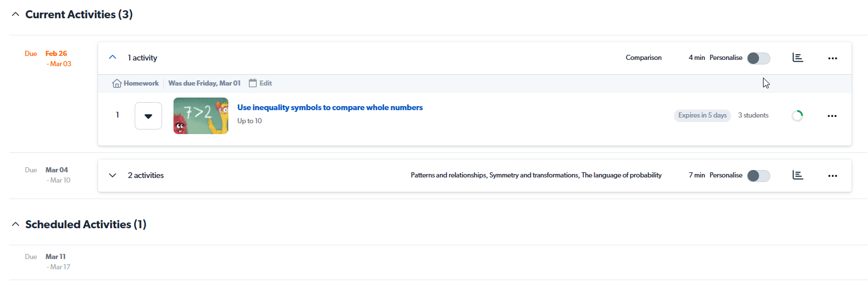Click the 7>2 activity thumbnail

coord(201,116)
